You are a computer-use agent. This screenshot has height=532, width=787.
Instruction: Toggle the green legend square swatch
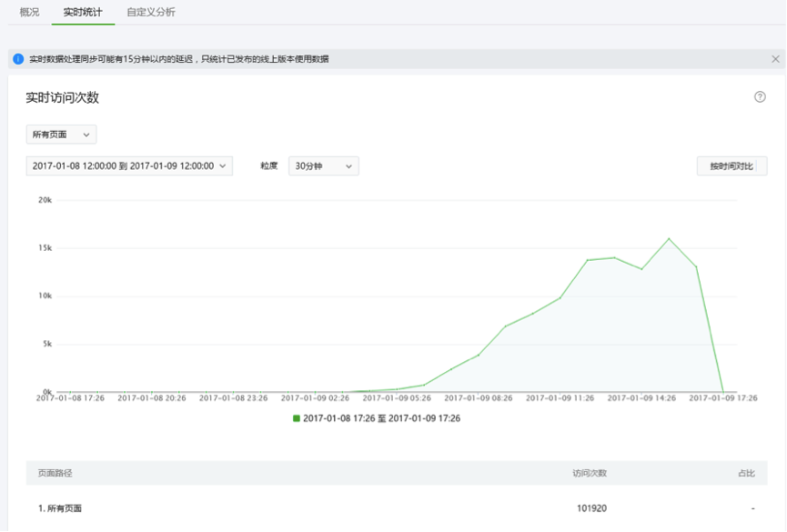coord(296,418)
